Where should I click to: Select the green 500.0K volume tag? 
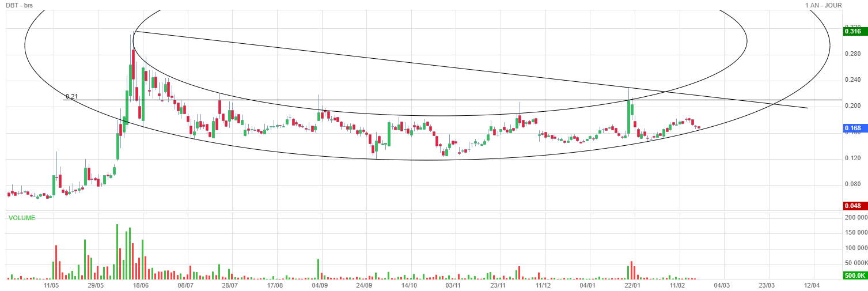(855, 277)
